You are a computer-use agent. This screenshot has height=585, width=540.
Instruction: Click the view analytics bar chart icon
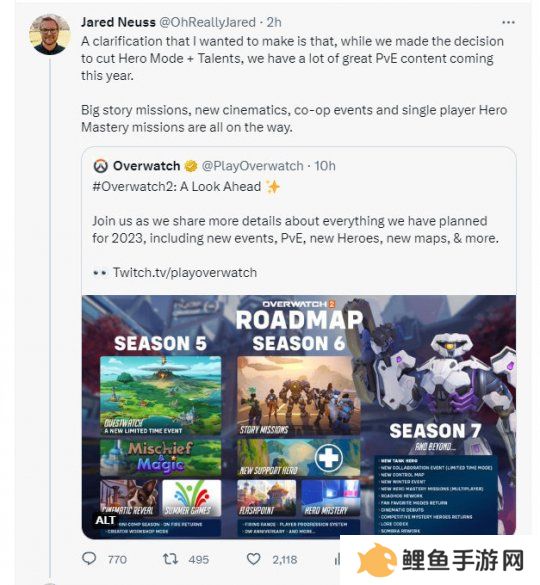337,559
